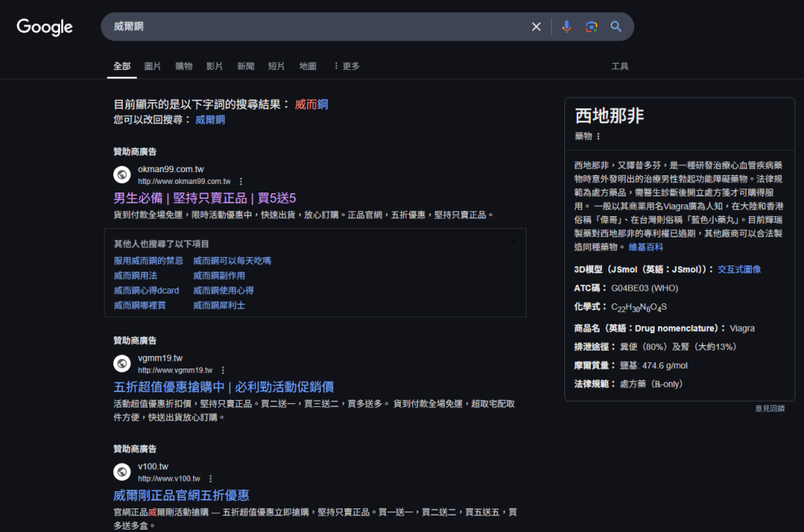Switch to the 新聞 tab
Screen dimensions: 804x532
point(244,66)
